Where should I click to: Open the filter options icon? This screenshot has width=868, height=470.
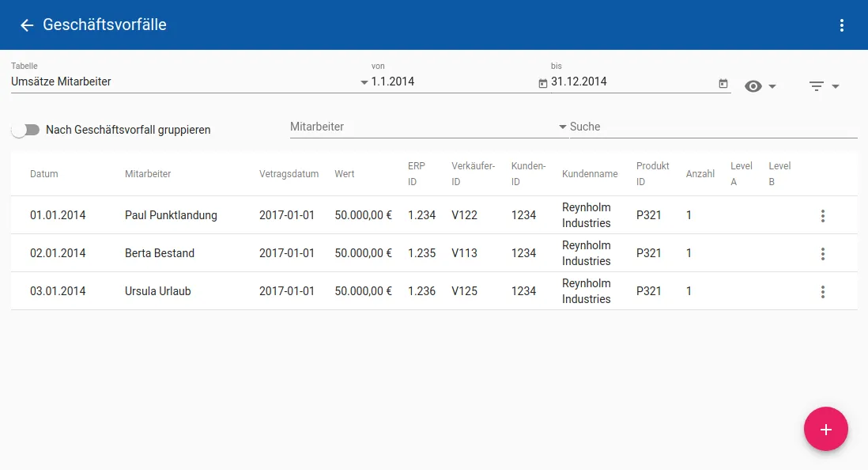point(818,86)
